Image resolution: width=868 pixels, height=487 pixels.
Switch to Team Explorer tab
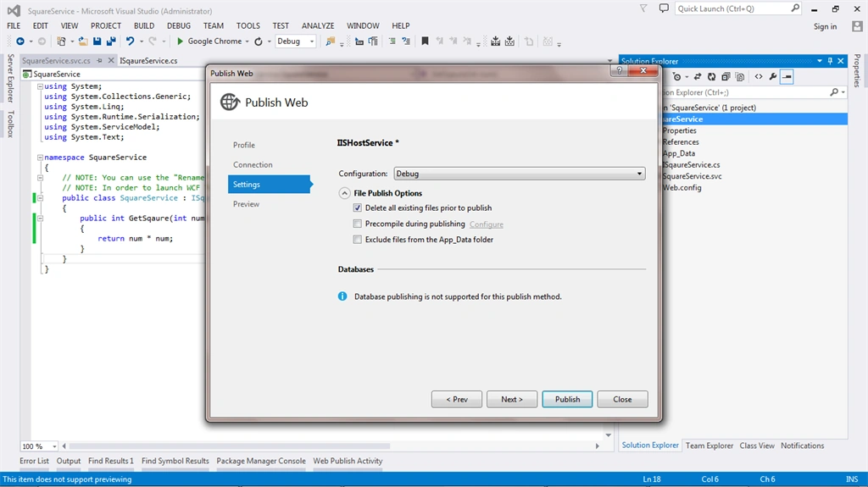coord(709,445)
